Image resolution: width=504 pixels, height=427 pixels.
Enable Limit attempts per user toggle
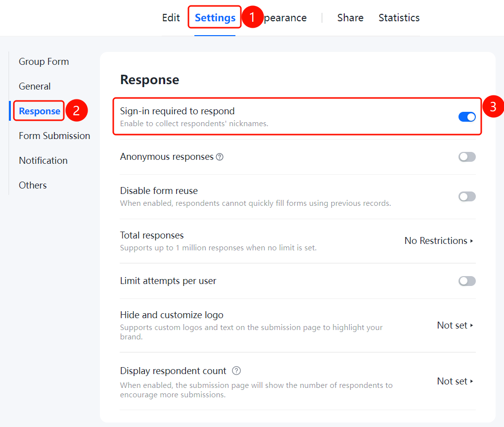467,281
